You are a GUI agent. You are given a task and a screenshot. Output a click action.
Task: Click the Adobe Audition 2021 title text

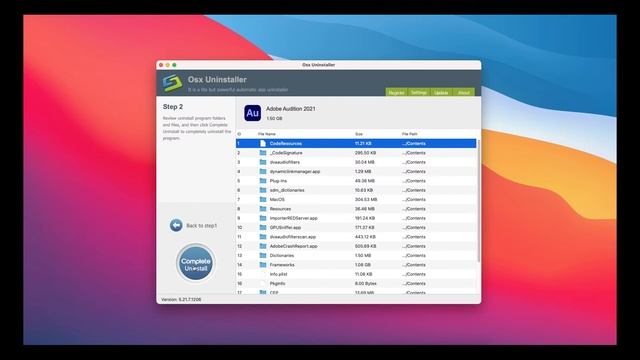291,109
